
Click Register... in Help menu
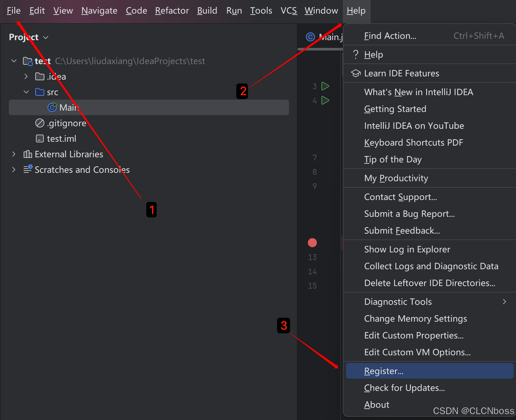tap(430, 371)
